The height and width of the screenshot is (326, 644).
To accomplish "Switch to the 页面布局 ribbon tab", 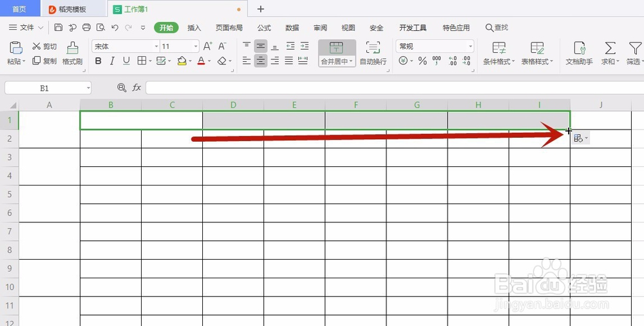I will [229, 28].
